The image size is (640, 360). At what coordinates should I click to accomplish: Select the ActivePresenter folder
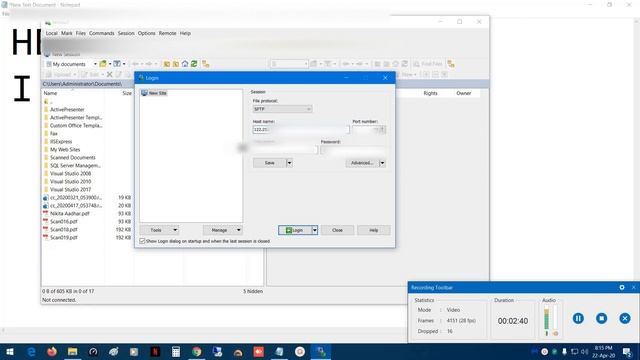tap(67, 109)
